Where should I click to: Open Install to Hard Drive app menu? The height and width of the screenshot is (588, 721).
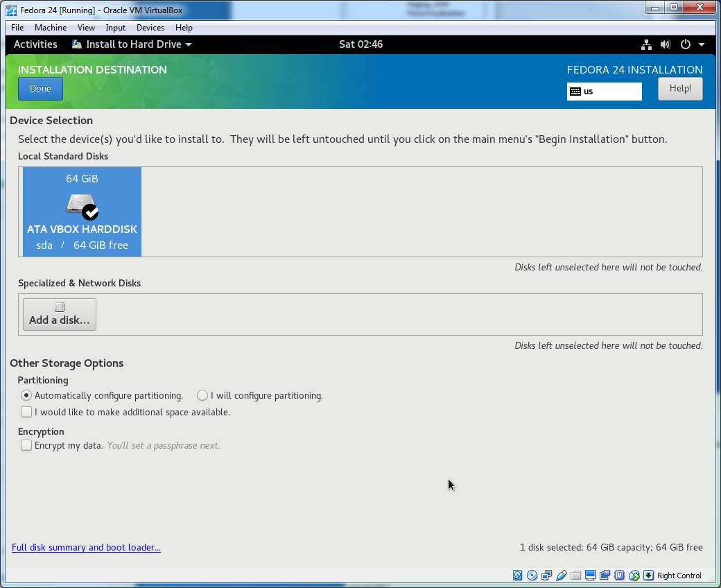pyautogui.click(x=132, y=44)
